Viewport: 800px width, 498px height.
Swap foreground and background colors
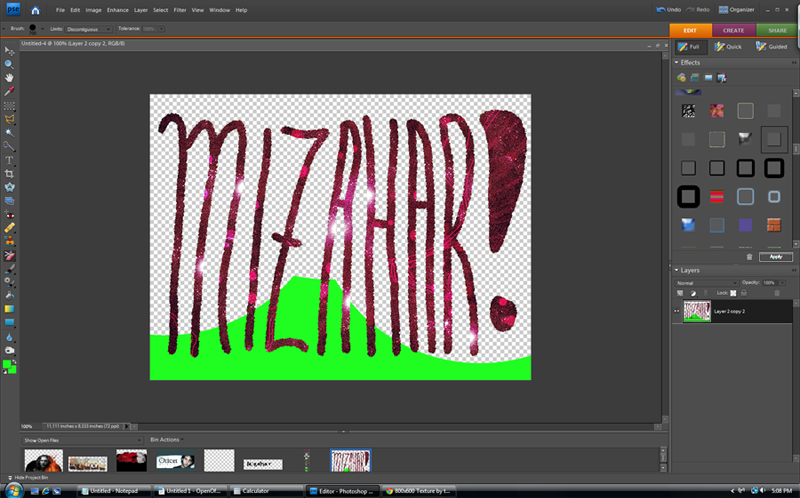[14, 361]
